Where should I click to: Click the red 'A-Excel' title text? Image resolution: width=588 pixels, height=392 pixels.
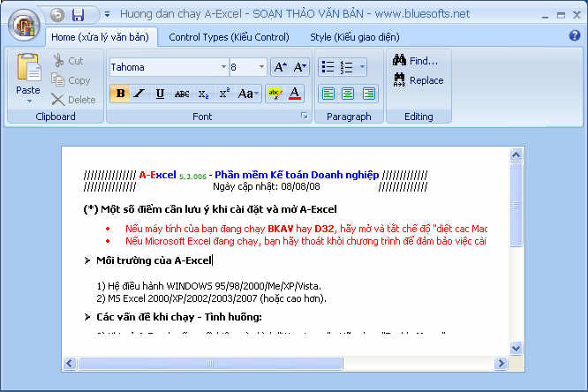157,175
